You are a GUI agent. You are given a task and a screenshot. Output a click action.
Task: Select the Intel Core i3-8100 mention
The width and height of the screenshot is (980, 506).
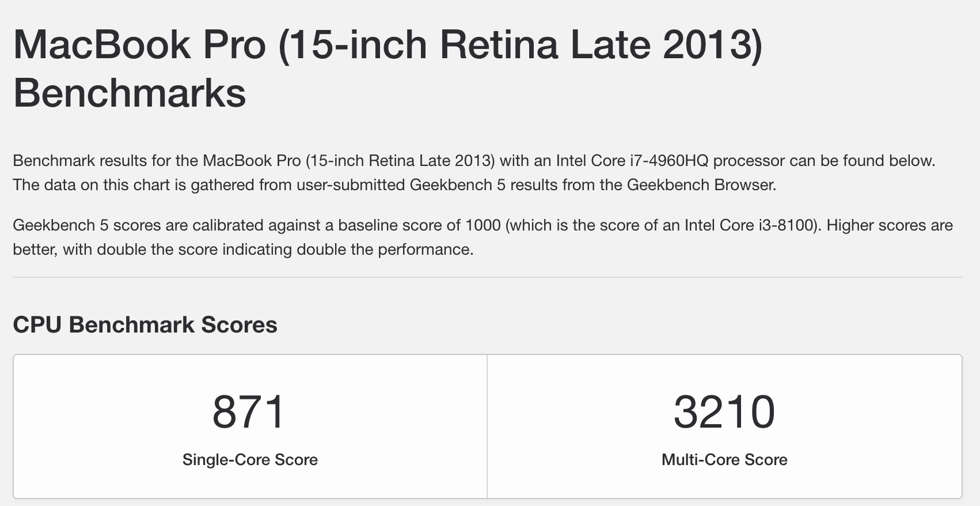pos(750,225)
